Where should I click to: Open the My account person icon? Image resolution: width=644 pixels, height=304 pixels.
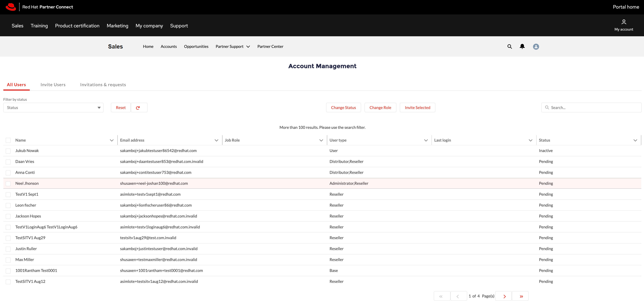[623, 22]
